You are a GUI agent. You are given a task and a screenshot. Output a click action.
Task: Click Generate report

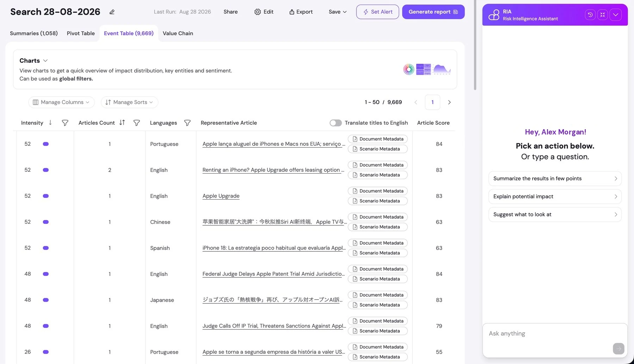pyautogui.click(x=433, y=12)
